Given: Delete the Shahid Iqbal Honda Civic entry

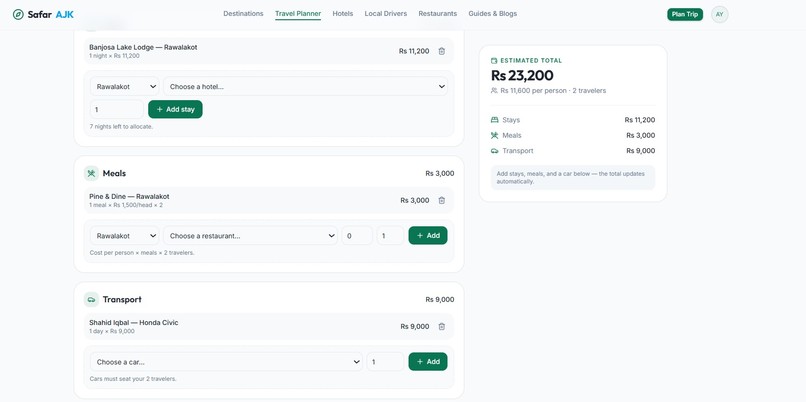Looking at the screenshot, I should click(442, 326).
